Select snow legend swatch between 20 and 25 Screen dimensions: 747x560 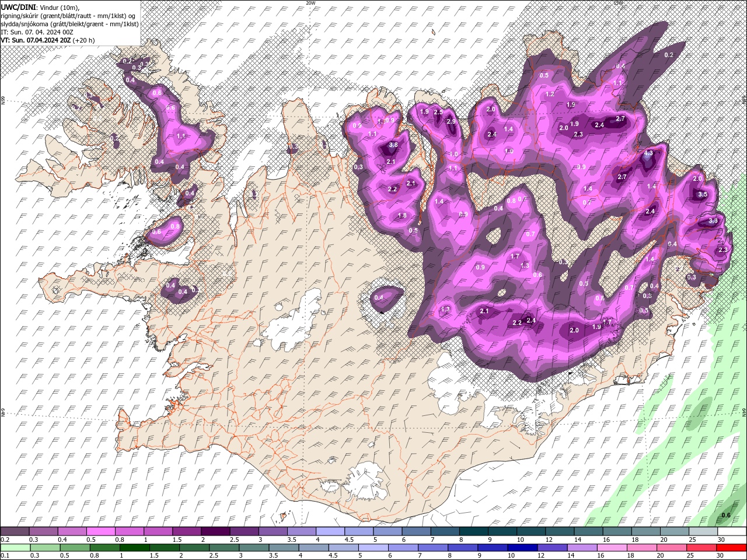(x=674, y=531)
